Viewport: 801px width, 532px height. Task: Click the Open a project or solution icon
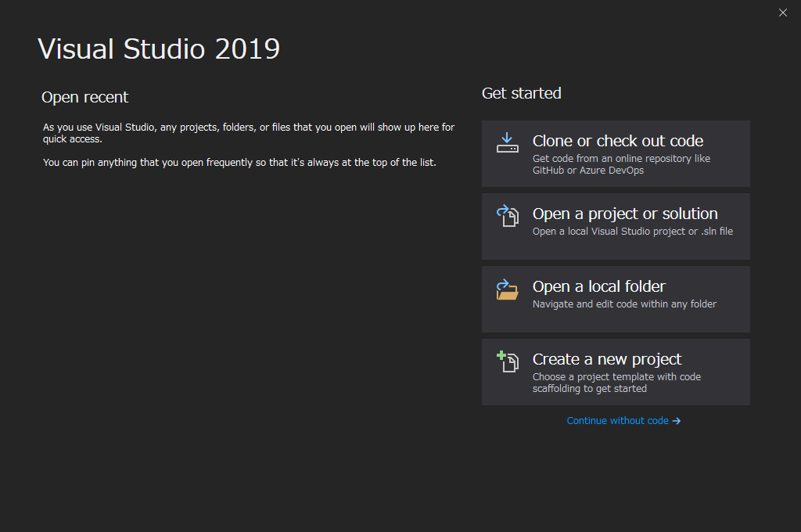coord(507,216)
